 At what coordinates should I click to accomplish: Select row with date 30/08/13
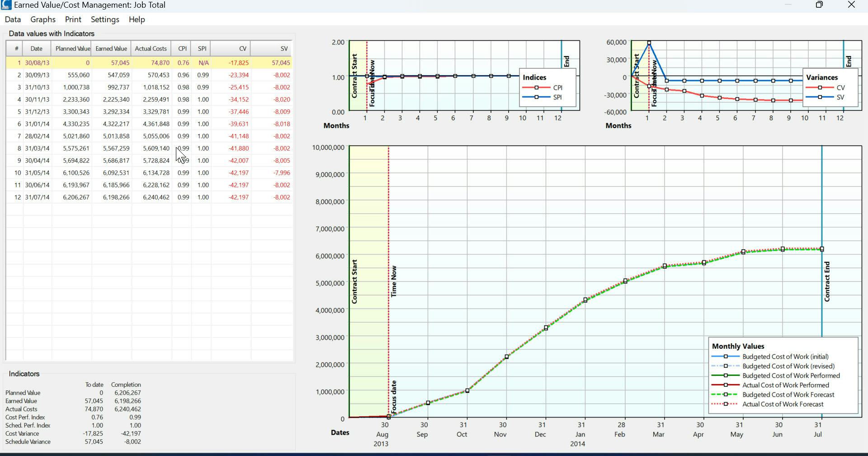(149, 63)
